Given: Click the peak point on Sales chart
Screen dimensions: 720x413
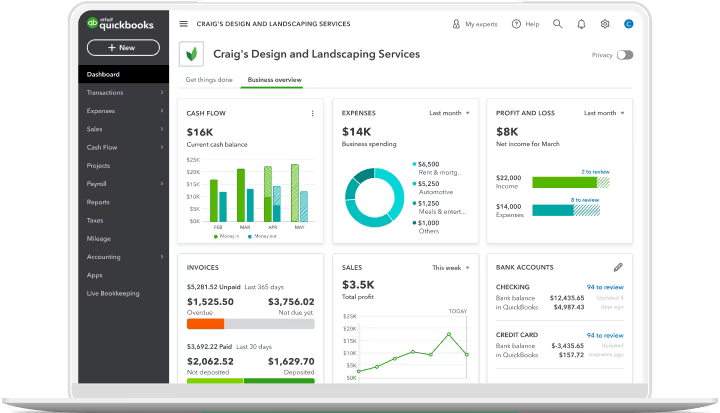Looking at the screenshot, I should tap(449, 334).
